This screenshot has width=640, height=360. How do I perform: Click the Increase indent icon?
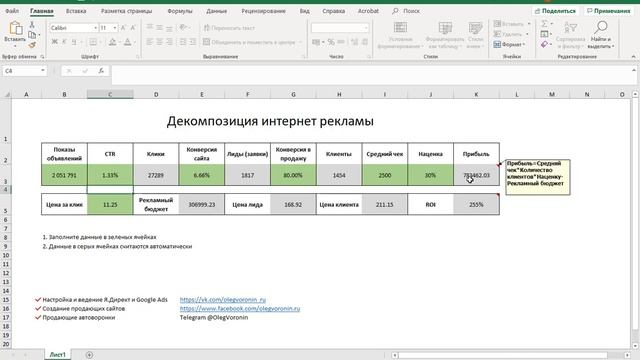pyautogui.click(x=193, y=42)
